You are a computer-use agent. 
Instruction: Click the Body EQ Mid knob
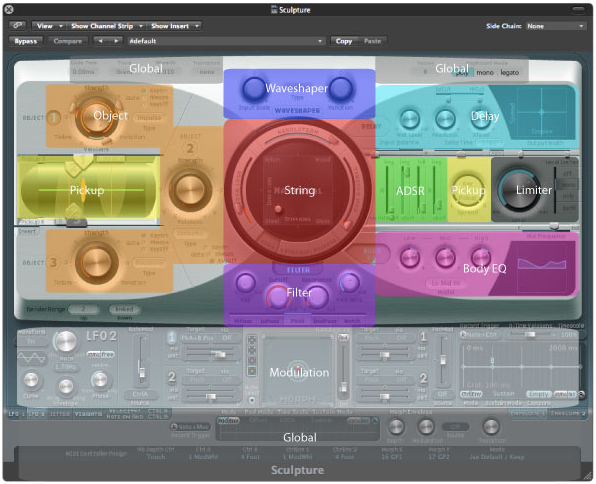point(445,257)
